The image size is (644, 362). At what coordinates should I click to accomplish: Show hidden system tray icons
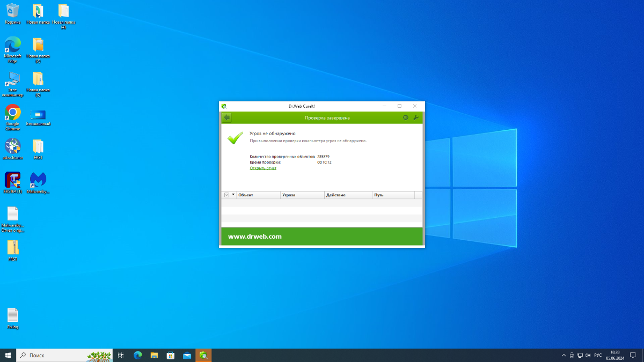click(x=563, y=355)
